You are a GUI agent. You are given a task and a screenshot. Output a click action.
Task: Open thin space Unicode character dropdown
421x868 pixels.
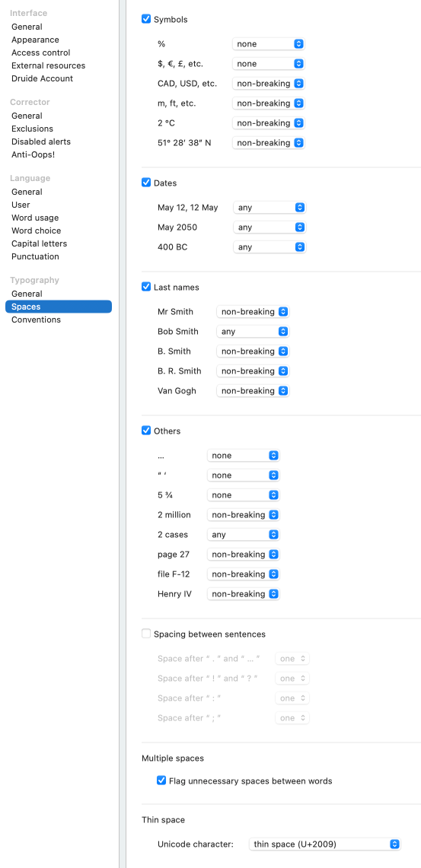pos(324,844)
